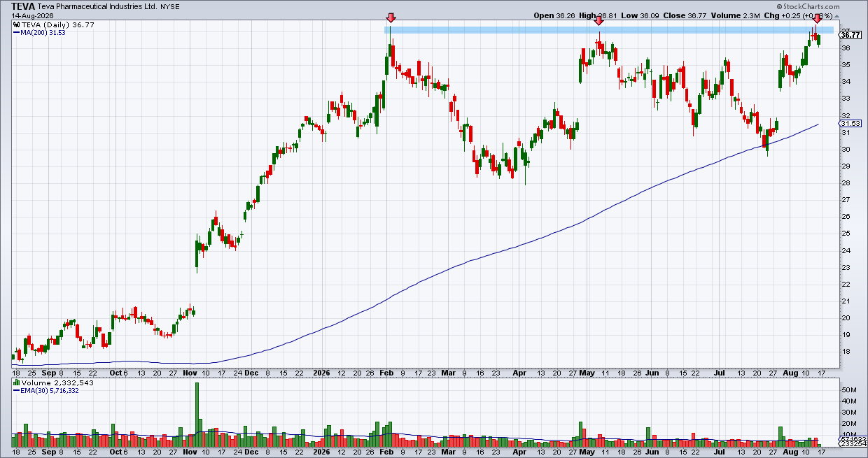Click the 22 value on the price axis
This screenshot has height=458, width=868.
click(x=846, y=285)
